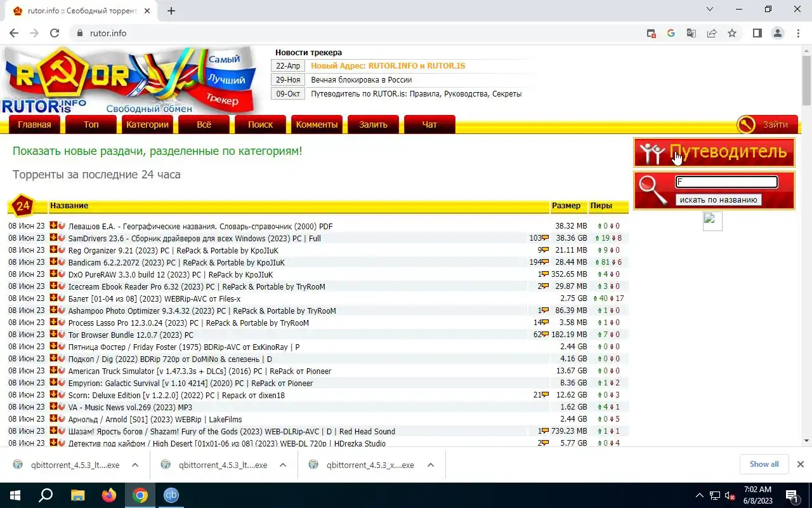Expand options for qbittorrent_4.5.3_x download
The width and height of the screenshot is (812, 508).
click(x=431, y=465)
